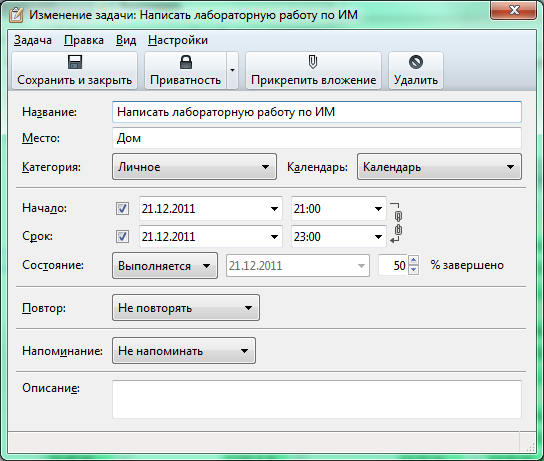
Task: Expand the Напоминание dropdown Не напоминать
Action: (x=184, y=351)
